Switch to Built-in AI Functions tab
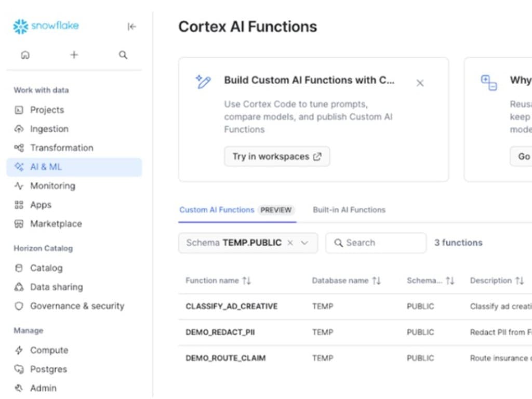The image size is (532, 399). (x=349, y=210)
